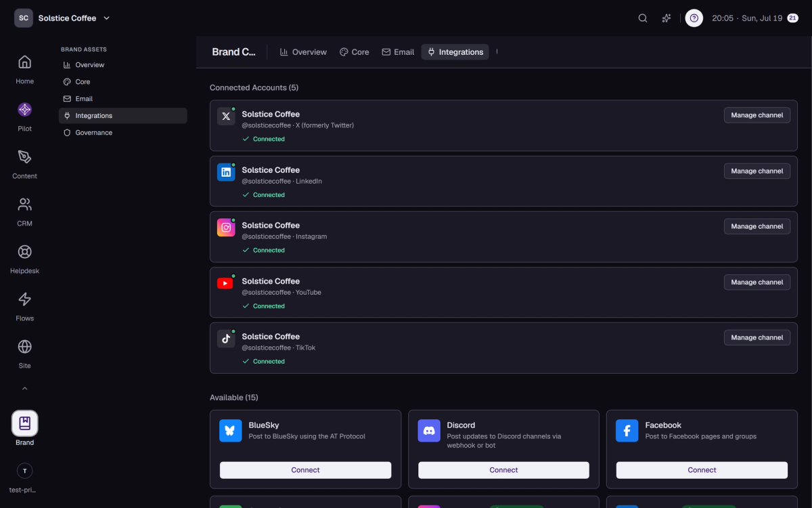
Task: Open the Flows lightning icon
Action: coord(24,299)
